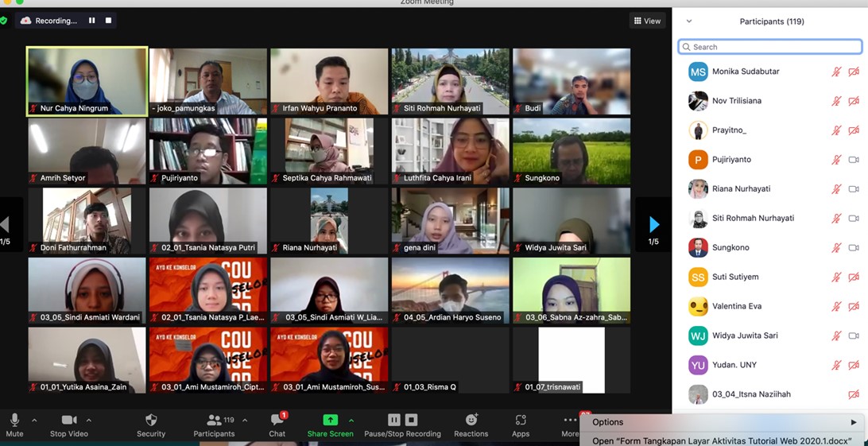Stop recording via top indicator
Image resolution: width=868 pixels, height=446 pixels.
click(x=108, y=21)
